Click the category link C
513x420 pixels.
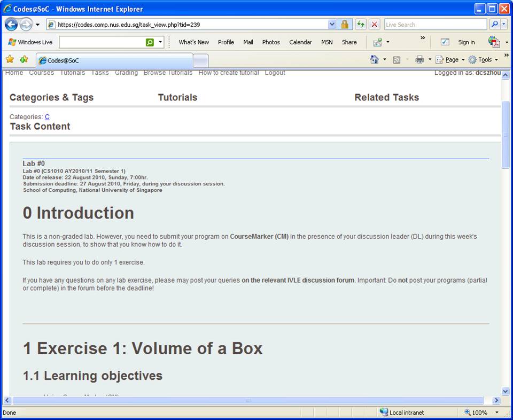[x=47, y=117]
